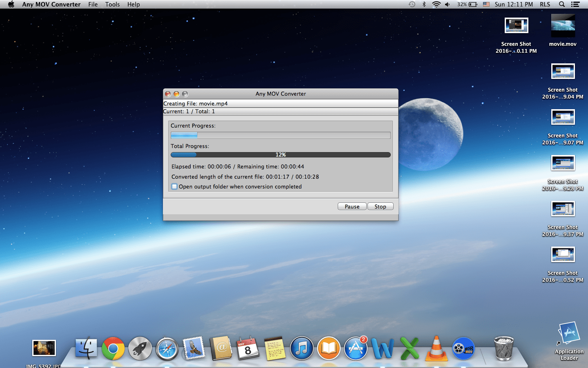Image resolution: width=588 pixels, height=368 pixels.
Task: Click 'Current: 1 / Total: 1' text
Action: click(189, 111)
